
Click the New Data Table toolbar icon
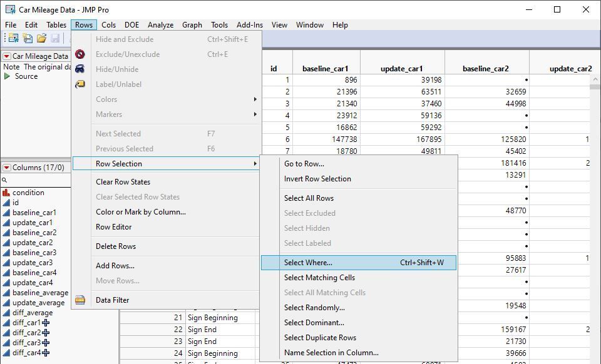[x=13, y=38]
